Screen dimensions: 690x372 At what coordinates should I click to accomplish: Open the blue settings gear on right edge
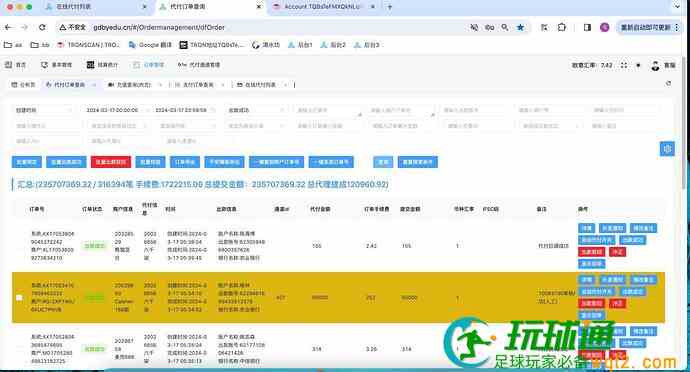pos(667,149)
